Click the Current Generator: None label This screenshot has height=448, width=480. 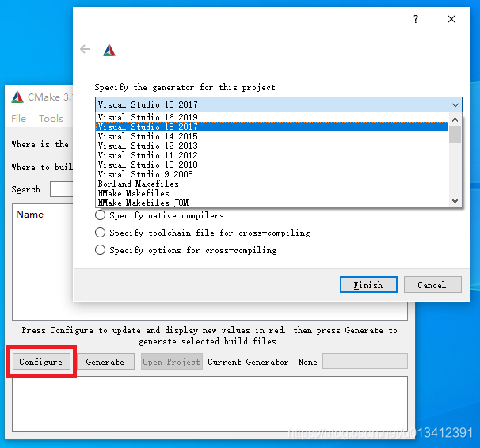[262, 362]
